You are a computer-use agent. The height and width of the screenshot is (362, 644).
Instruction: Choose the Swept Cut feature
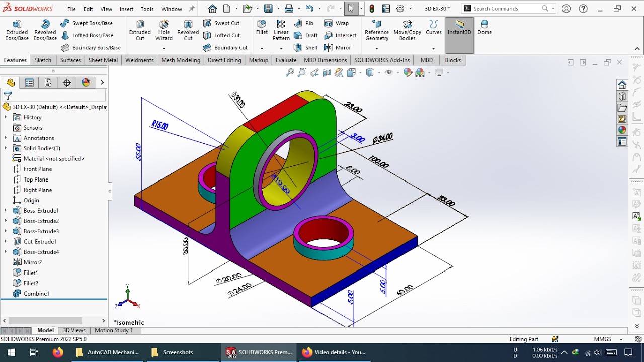221,23
